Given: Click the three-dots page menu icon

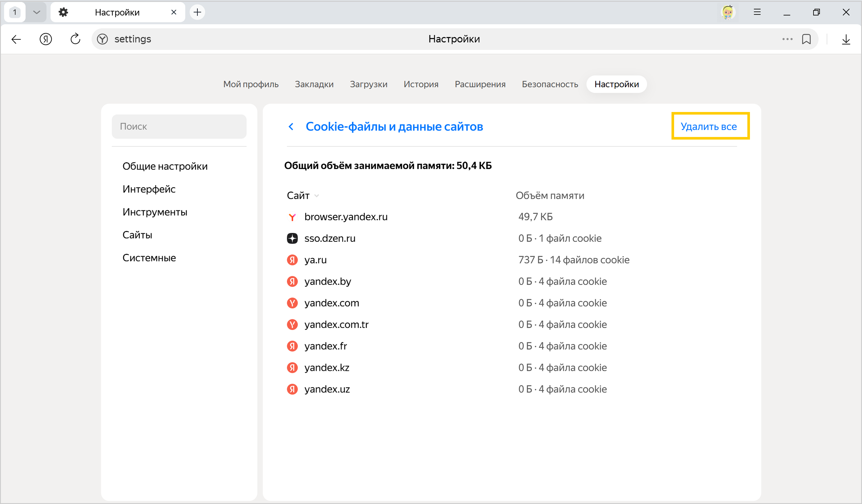Looking at the screenshot, I should pos(787,39).
